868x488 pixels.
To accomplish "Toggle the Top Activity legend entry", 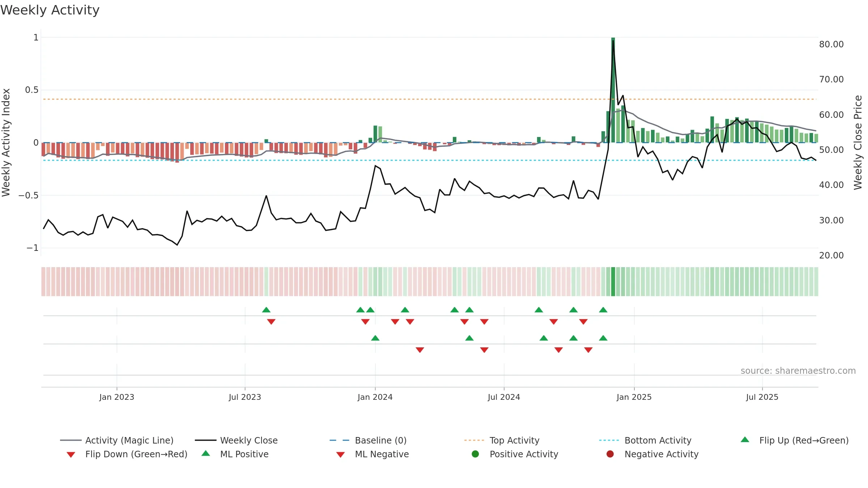I will 502,440.
